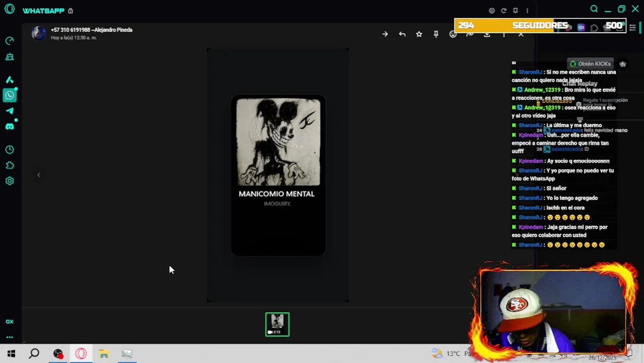Open Settings gear icon in sidebar

pos(10,181)
